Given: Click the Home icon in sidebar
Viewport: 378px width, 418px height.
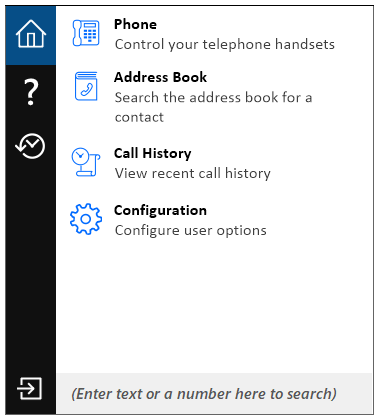Looking at the screenshot, I should [x=31, y=35].
